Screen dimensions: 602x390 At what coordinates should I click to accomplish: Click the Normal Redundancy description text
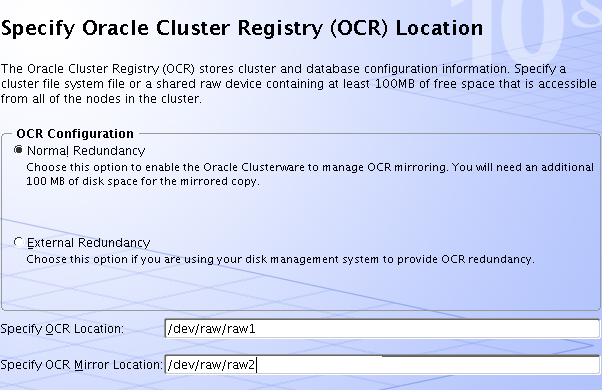310,174
